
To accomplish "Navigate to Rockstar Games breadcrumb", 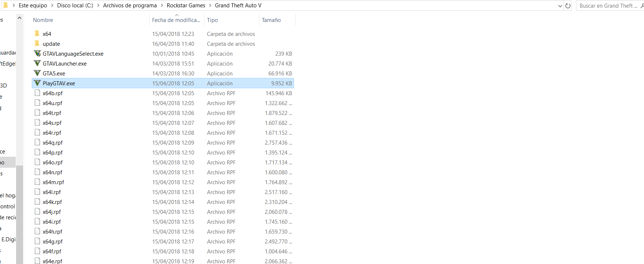I will pyautogui.click(x=186, y=5).
